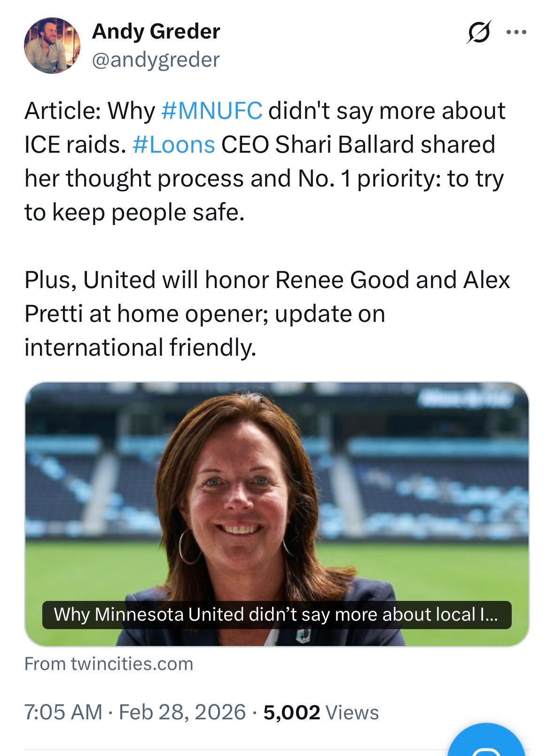Open the 'From twincities.com' source link

pos(109,664)
